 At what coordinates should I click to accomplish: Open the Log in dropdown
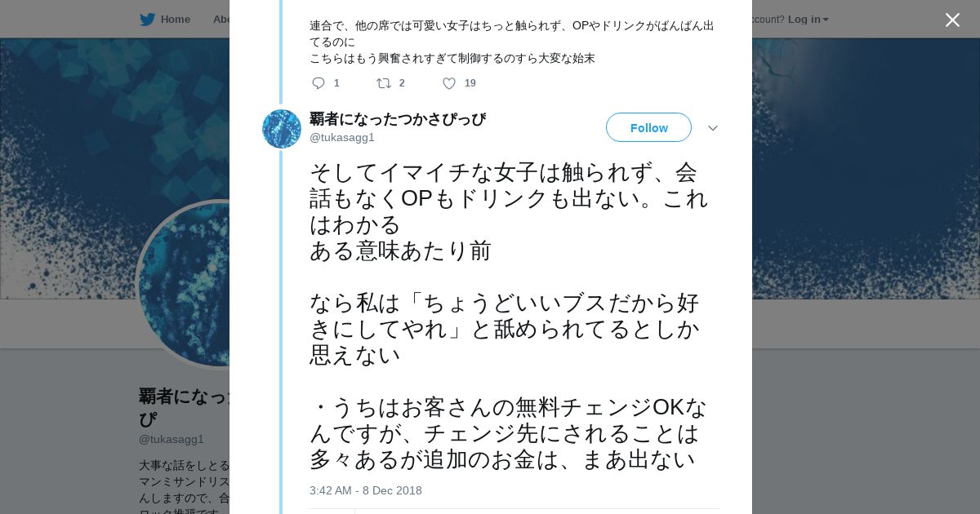808,19
